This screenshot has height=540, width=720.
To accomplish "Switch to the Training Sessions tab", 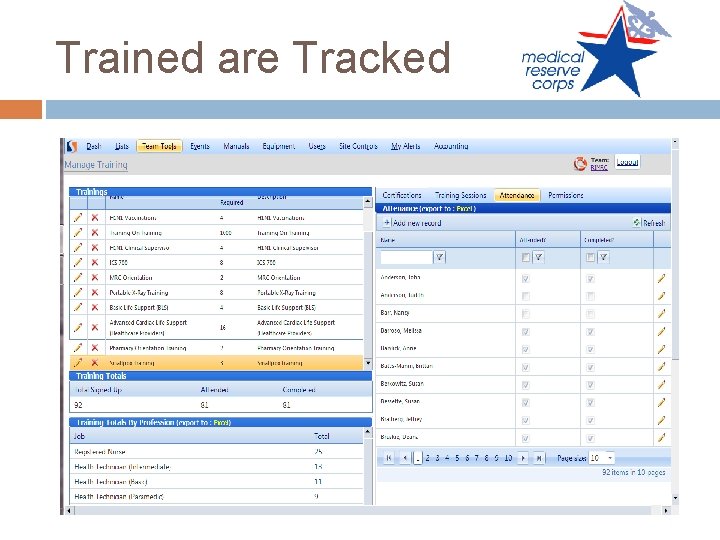I will (x=461, y=195).
